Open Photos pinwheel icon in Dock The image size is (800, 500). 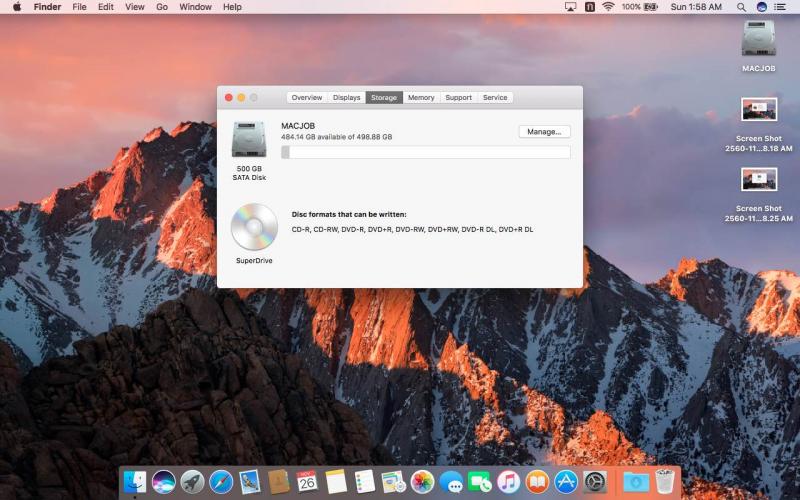(x=422, y=482)
